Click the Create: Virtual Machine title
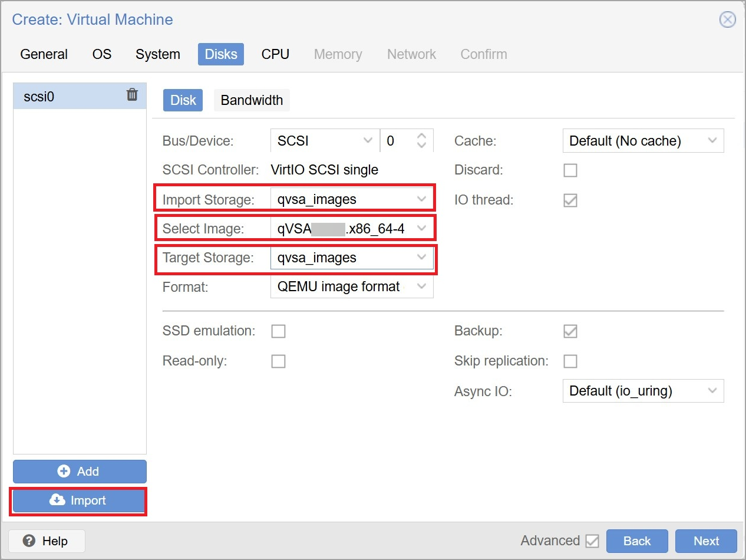 [x=93, y=19]
